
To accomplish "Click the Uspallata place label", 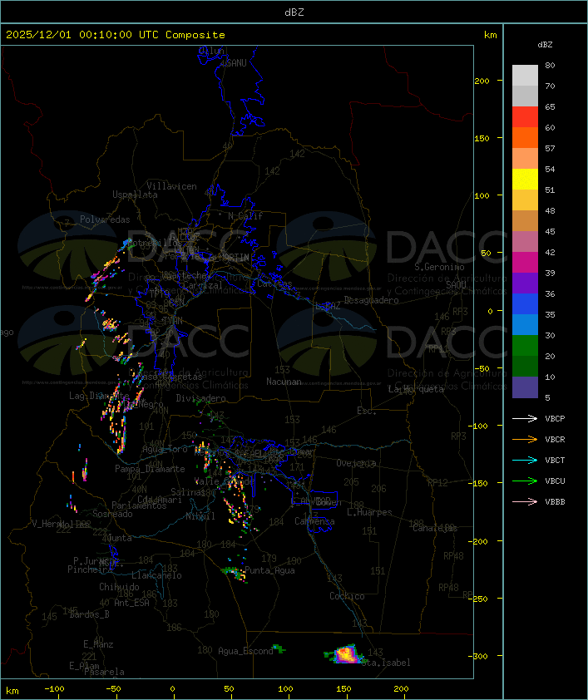I will tap(135, 195).
